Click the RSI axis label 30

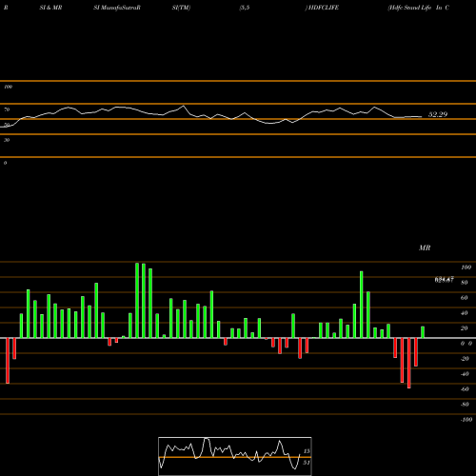pyautogui.click(x=7, y=140)
